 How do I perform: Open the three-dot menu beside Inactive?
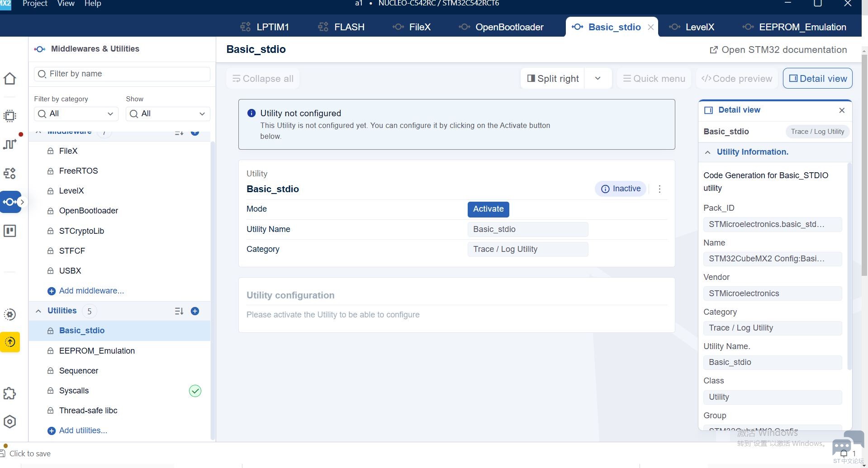659,189
